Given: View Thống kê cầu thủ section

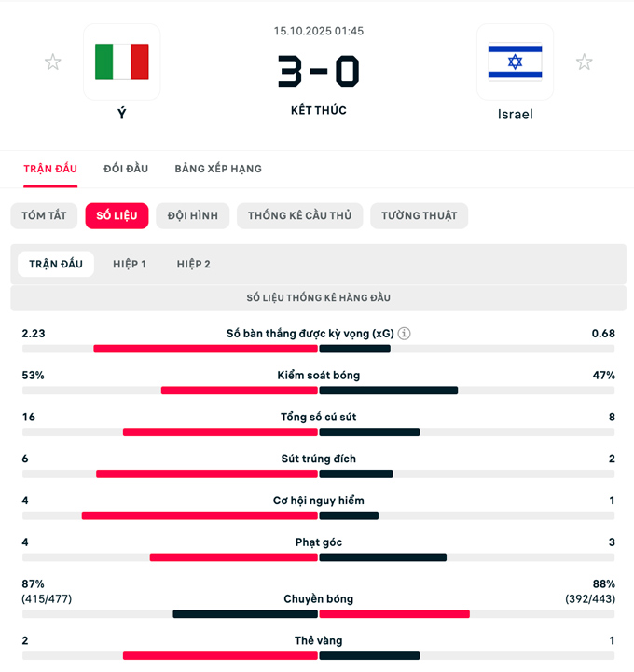Looking at the screenshot, I should coord(299,215).
